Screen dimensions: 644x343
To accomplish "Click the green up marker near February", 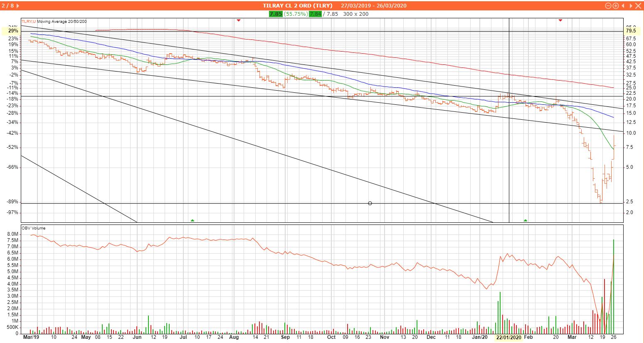I will click(x=526, y=220).
